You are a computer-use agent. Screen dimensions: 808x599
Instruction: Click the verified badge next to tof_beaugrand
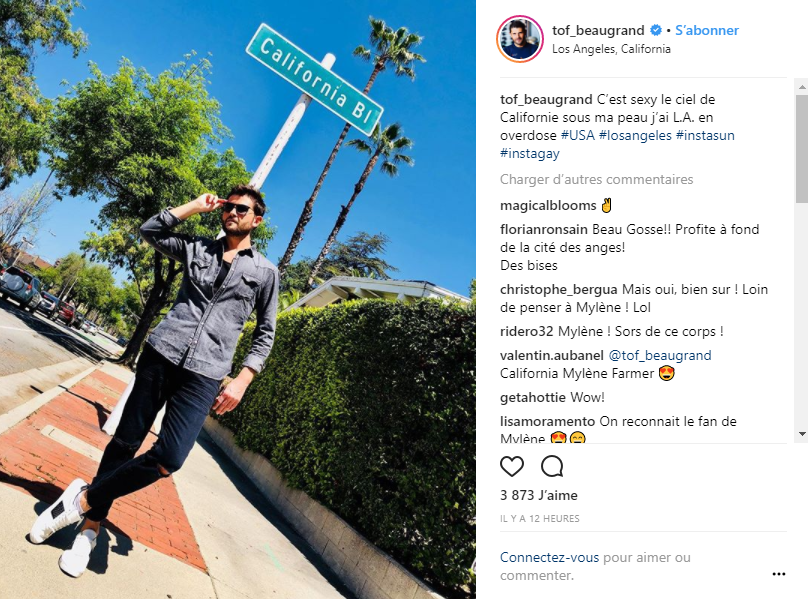pos(655,30)
